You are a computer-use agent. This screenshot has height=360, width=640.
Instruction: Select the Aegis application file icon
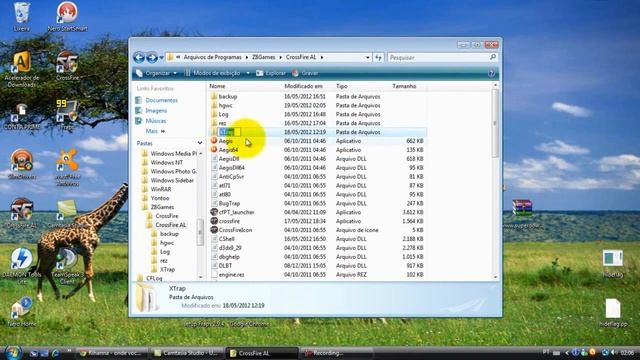coord(214,141)
